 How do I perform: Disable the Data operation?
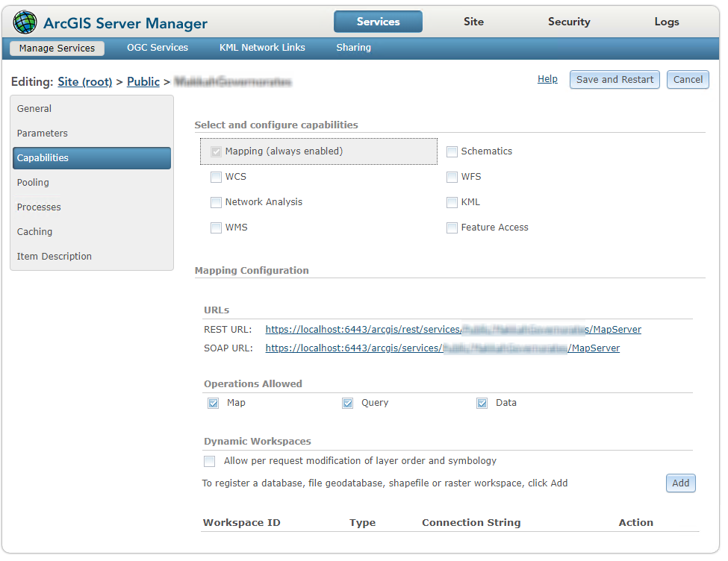(482, 404)
